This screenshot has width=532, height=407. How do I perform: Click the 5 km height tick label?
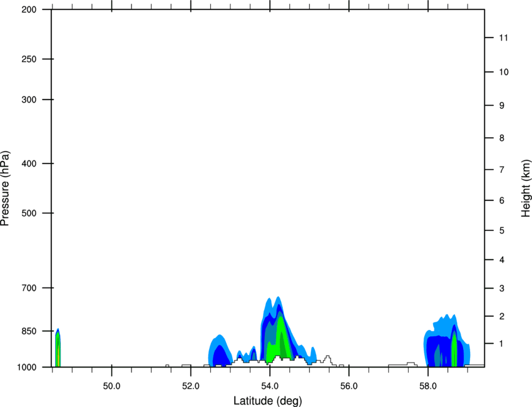501,230
